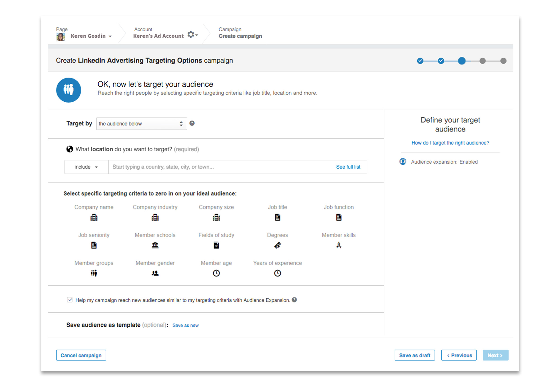Click the current third progress step
The width and height of the screenshot is (559, 392).
coord(462,61)
